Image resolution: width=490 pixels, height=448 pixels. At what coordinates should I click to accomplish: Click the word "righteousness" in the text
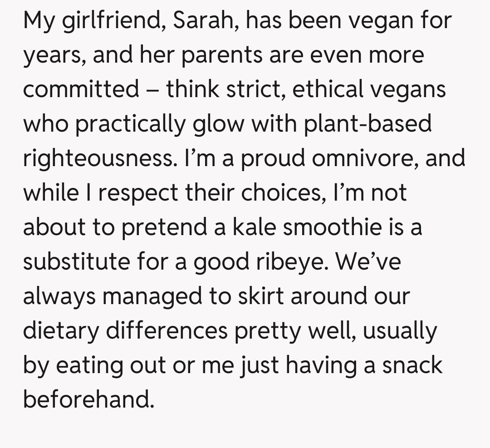click(x=99, y=158)
